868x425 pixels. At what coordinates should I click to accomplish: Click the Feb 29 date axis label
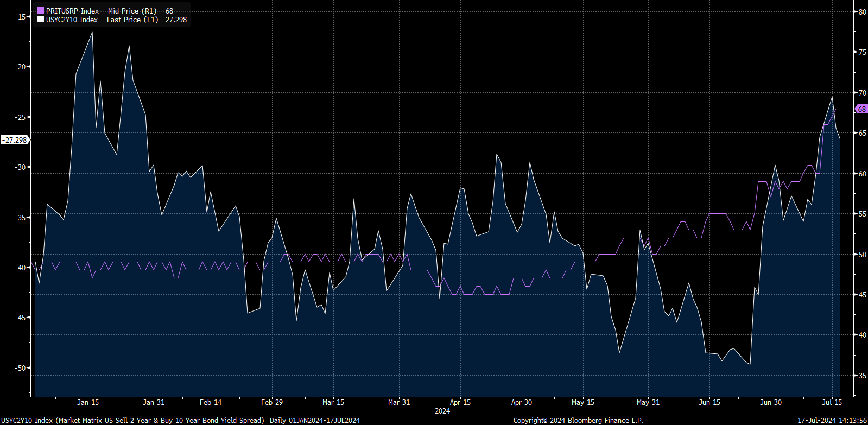click(272, 402)
